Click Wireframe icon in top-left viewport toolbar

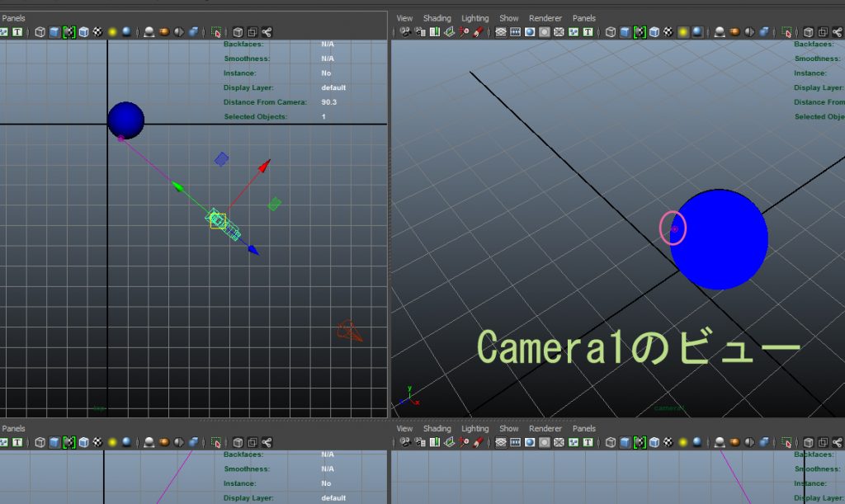coord(40,32)
